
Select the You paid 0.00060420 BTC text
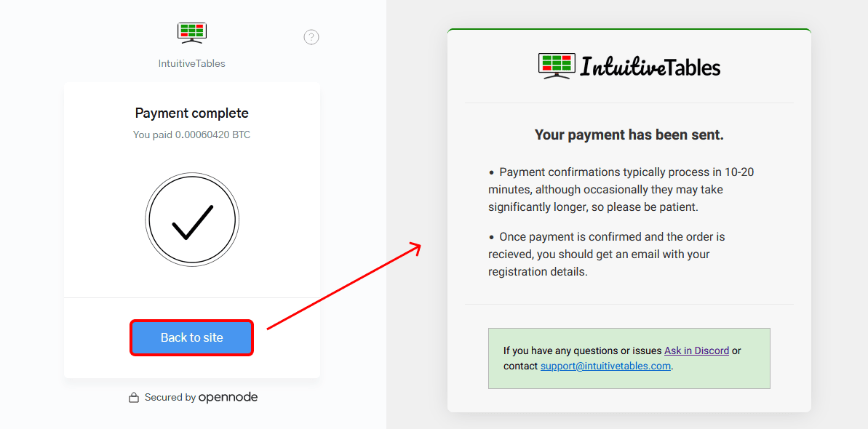coord(191,135)
